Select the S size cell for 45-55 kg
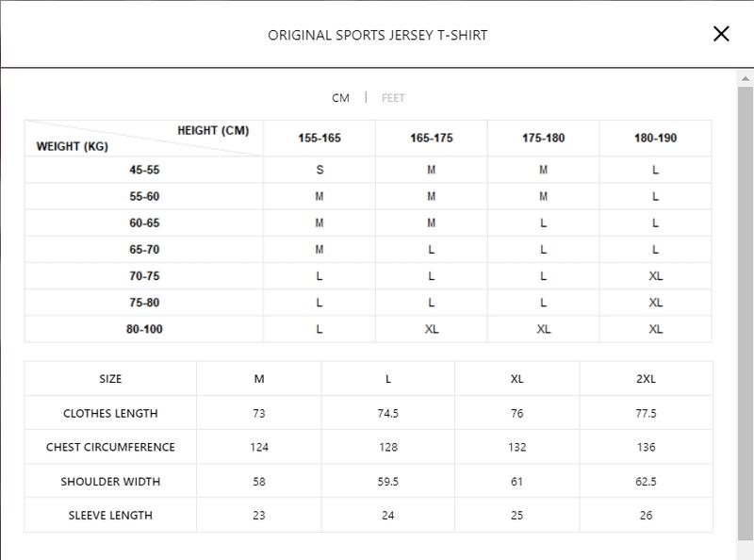The height and width of the screenshot is (560, 754). point(320,171)
